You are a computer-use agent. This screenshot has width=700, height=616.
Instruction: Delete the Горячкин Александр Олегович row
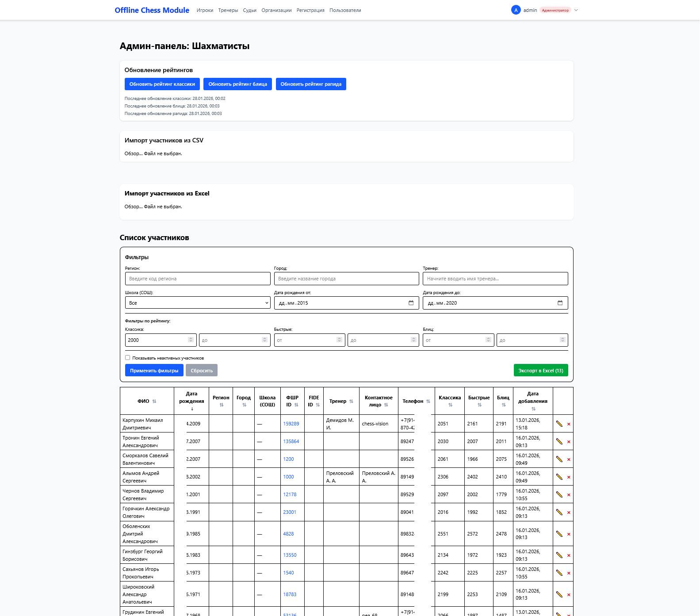569,513
